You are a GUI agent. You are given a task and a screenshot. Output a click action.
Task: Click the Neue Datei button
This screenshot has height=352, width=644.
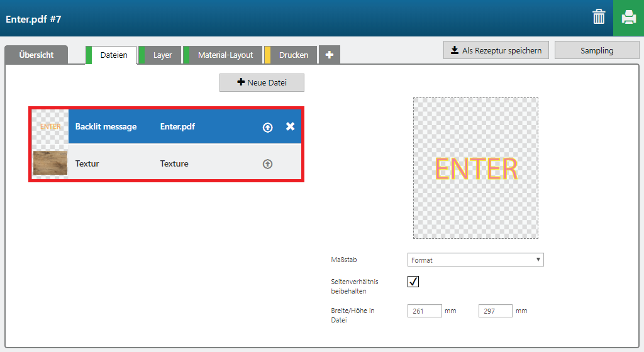click(262, 83)
